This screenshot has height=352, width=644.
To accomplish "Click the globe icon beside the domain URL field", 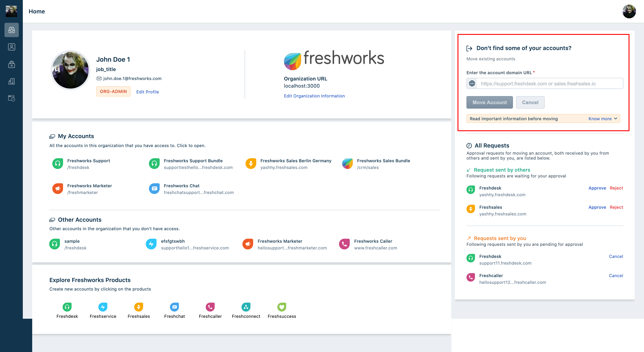I will 472,83.
